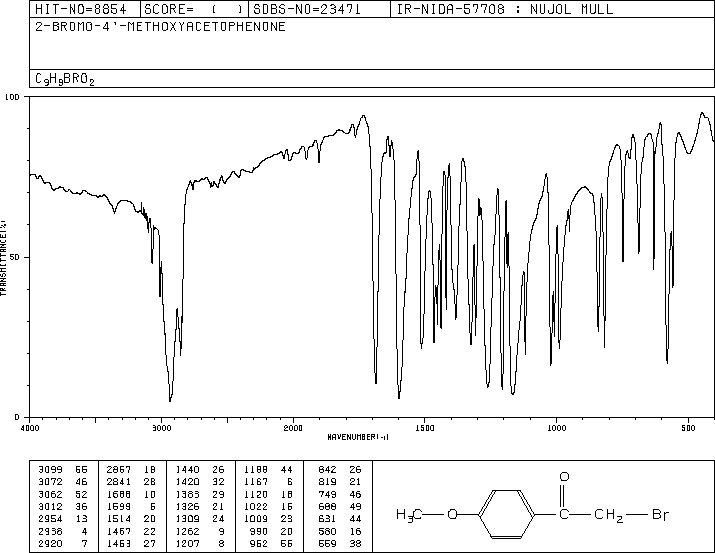Click the 1009 peak entry in table

[268, 519]
